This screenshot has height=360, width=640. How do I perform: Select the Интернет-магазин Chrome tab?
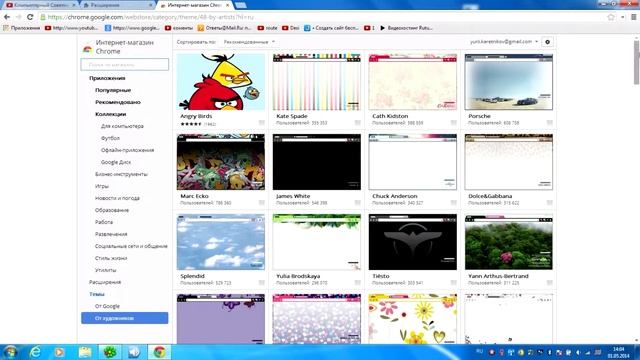coord(195,5)
